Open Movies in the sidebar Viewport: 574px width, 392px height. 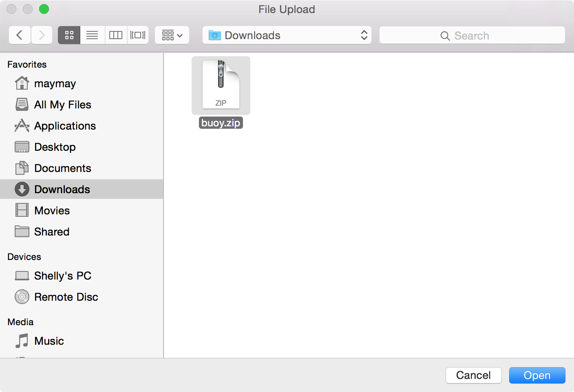[x=82, y=211]
